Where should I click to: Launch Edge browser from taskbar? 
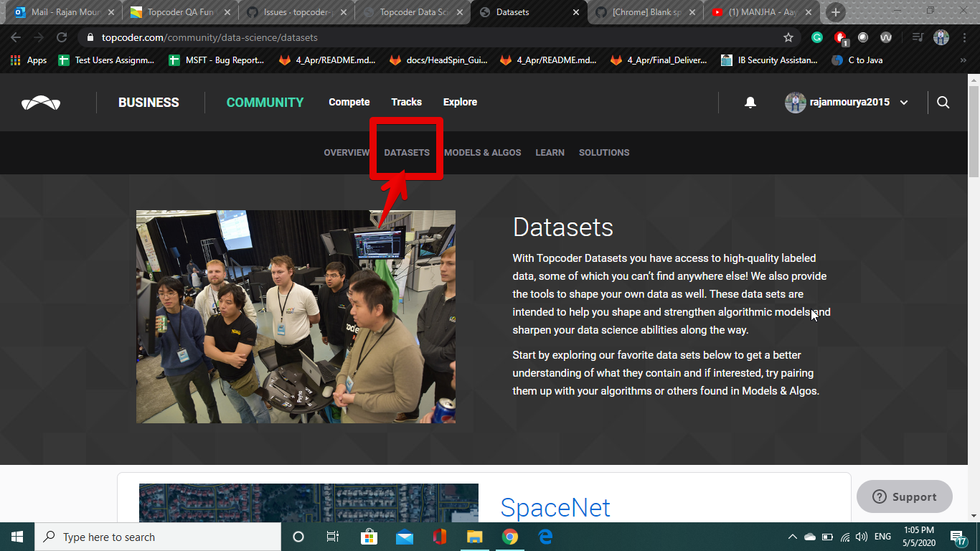(x=545, y=537)
